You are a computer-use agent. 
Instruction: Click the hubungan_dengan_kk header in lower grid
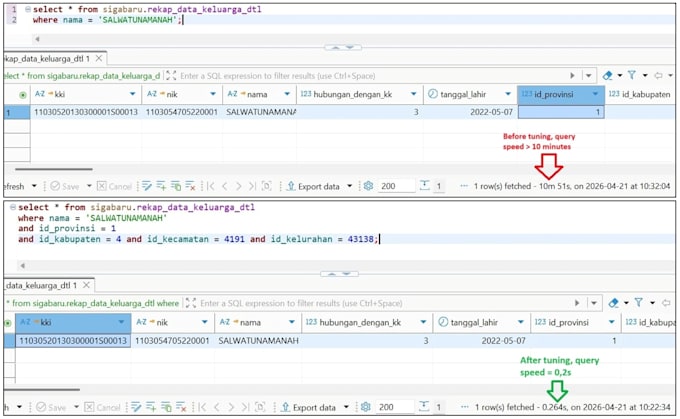pos(367,322)
